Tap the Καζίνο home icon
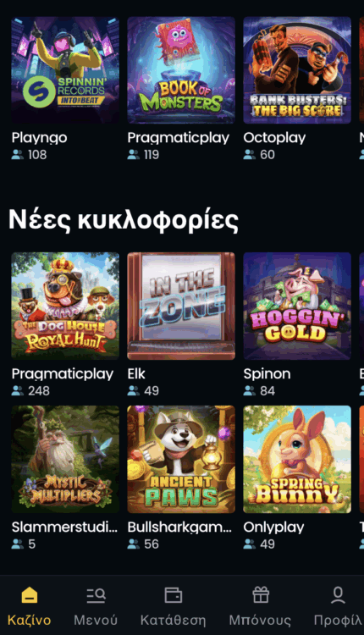Image resolution: width=364 pixels, height=635 pixels. coord(29,595)
